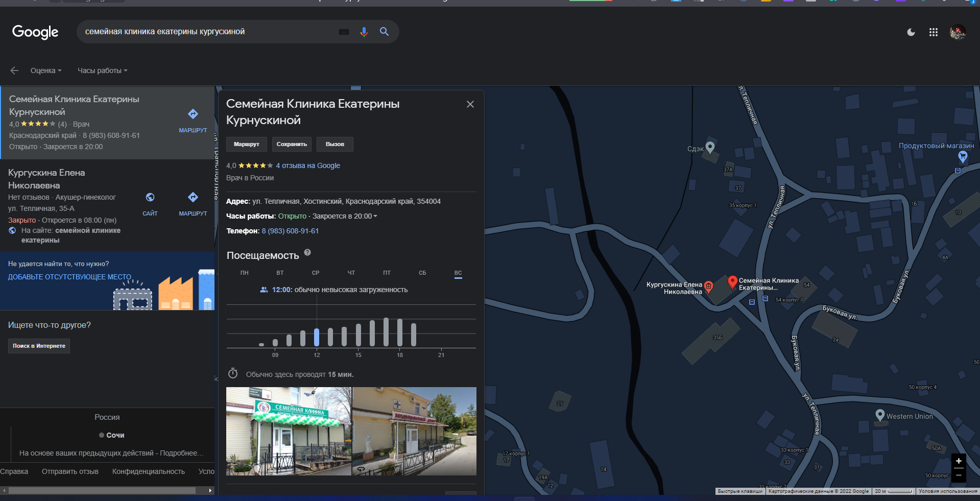Select the ПН day tab

point(245,273)
